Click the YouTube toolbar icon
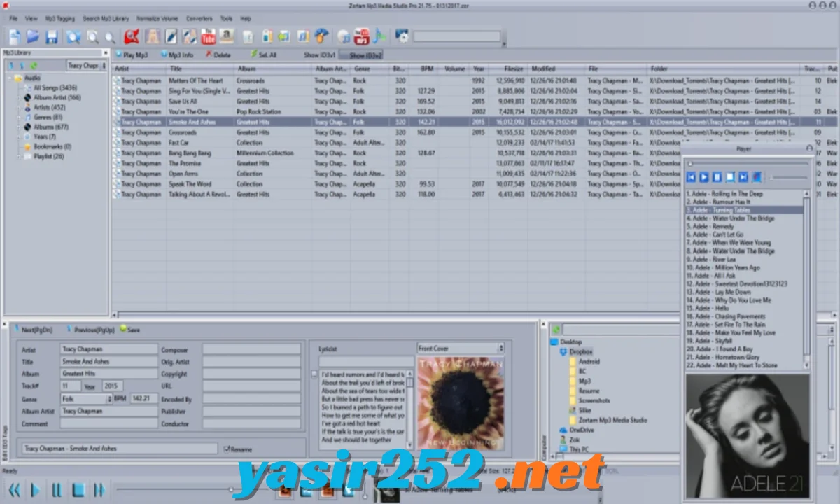This screenshot has height=504, width=840. coord(208,36)
